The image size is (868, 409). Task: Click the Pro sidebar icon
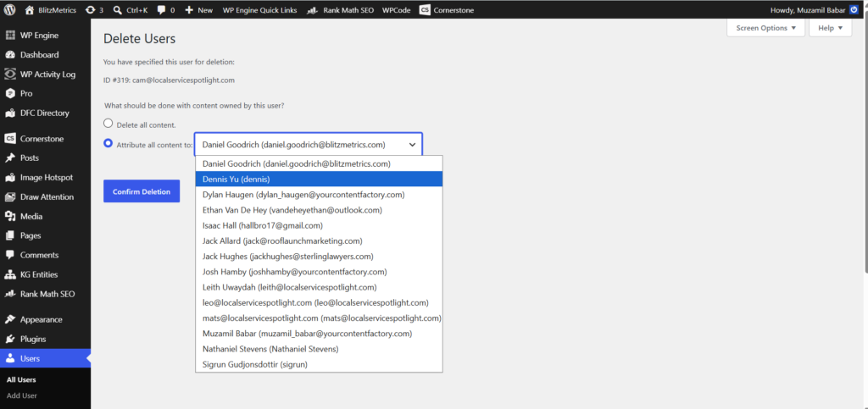(10, 93)
